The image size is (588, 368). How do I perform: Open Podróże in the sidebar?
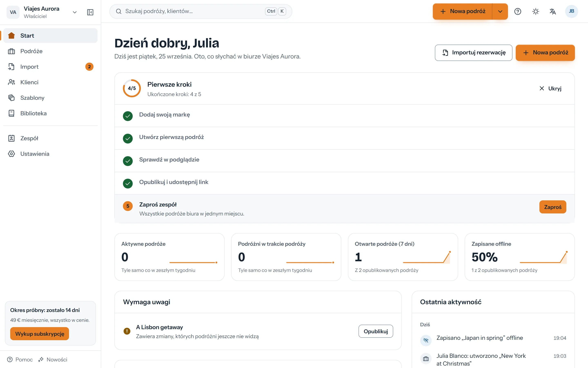51,51
